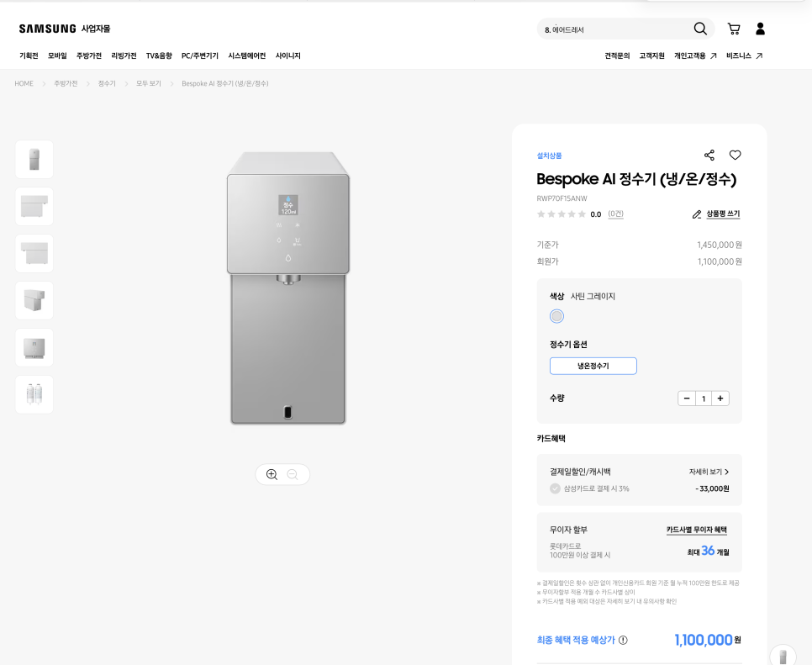The width and height of the screenshot is (812, 665).
Task: Click the 설치상품 label
Action: pos(549,156)
